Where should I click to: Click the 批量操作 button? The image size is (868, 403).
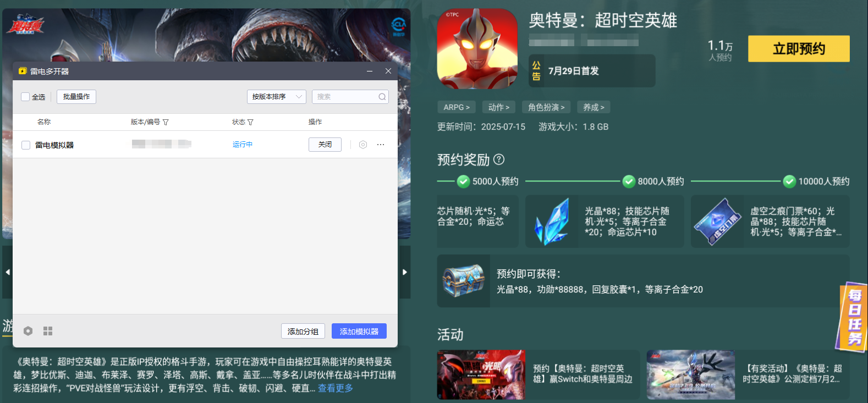coord(76,97)
